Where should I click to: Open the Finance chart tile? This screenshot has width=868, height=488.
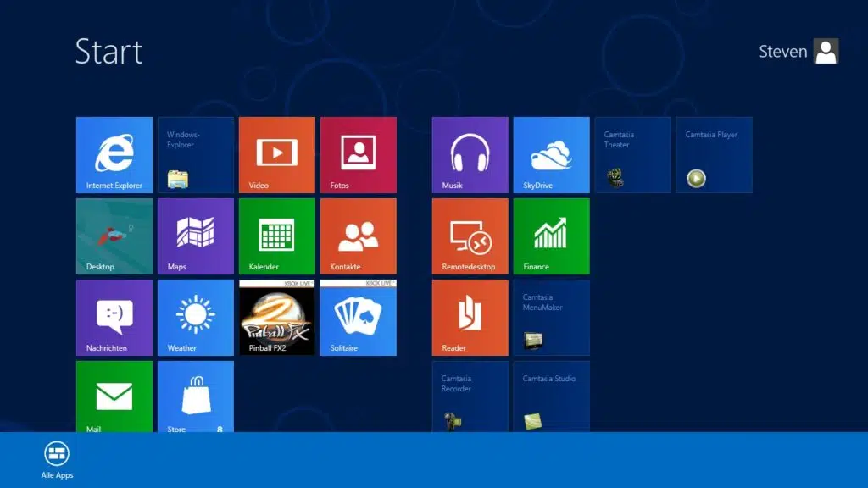coord(552,236)
